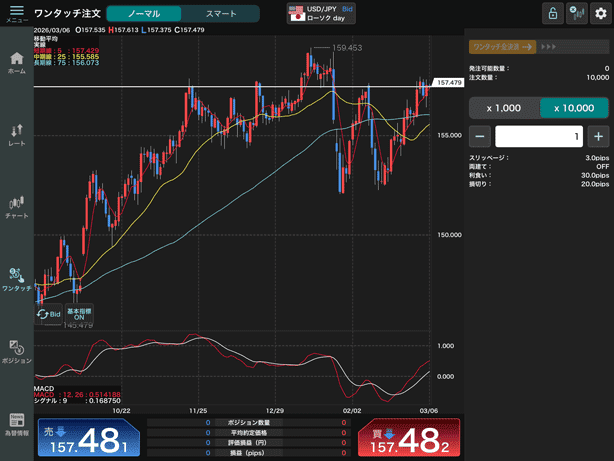Open 為替情報 news icon
This screenshot has height=461, width=614.
pyautogui.click(x=16, y=423)
